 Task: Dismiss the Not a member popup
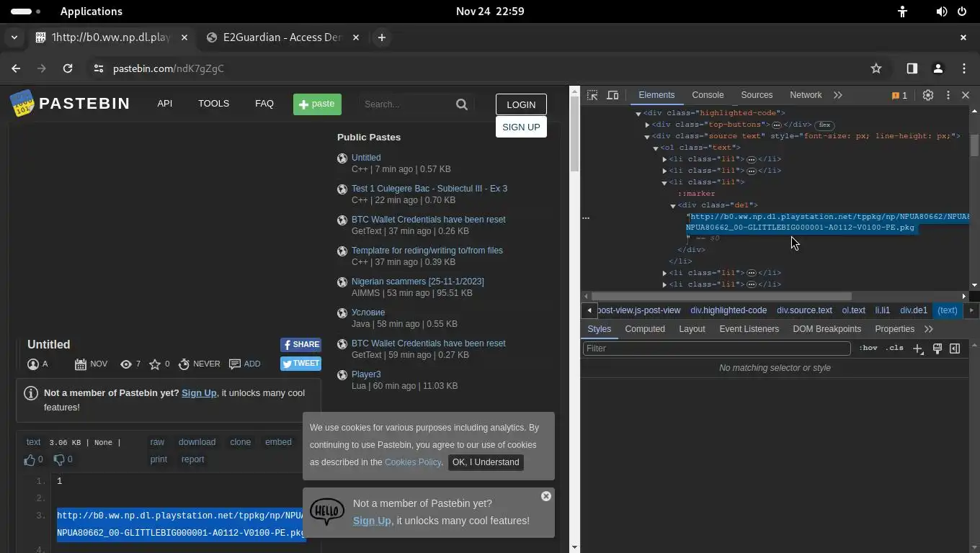click(x=546, y=496)
